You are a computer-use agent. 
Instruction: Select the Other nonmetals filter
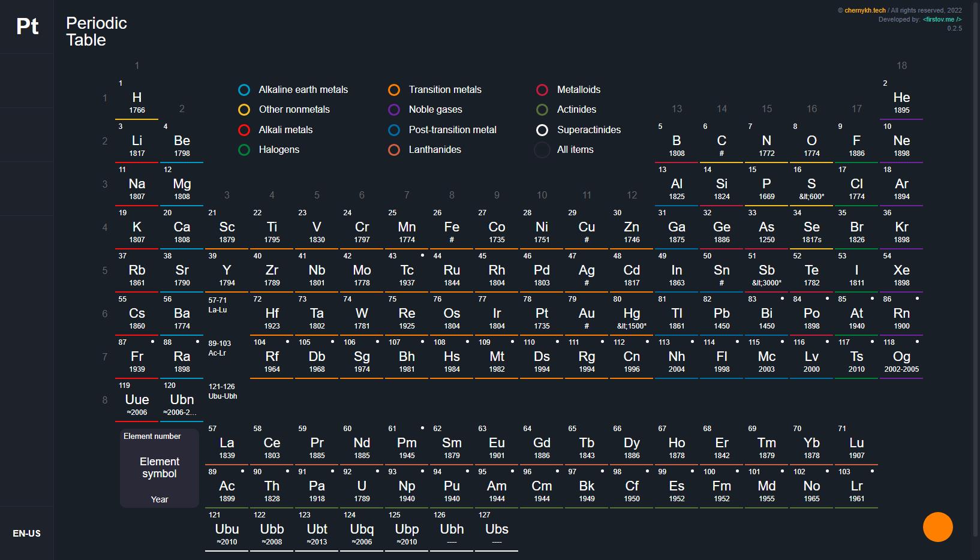tap(284, 110)
